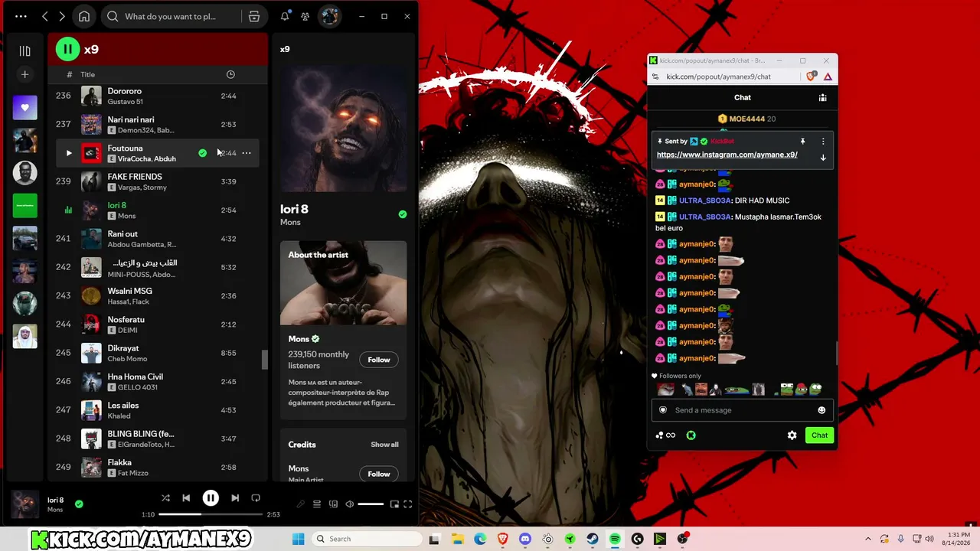Viewport: 980px width, 551px height.
Task: Open the Spotify miniplayer
Action: [394, 504]
